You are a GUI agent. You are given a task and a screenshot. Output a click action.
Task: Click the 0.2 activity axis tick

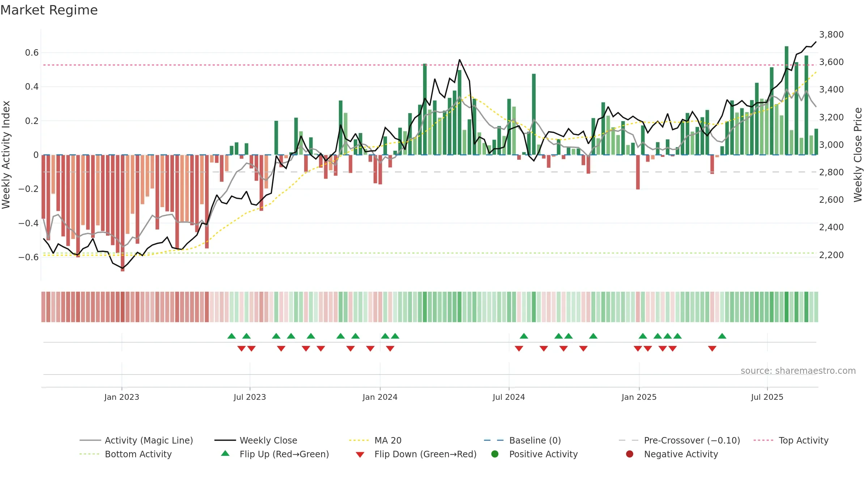pos(31,121)
